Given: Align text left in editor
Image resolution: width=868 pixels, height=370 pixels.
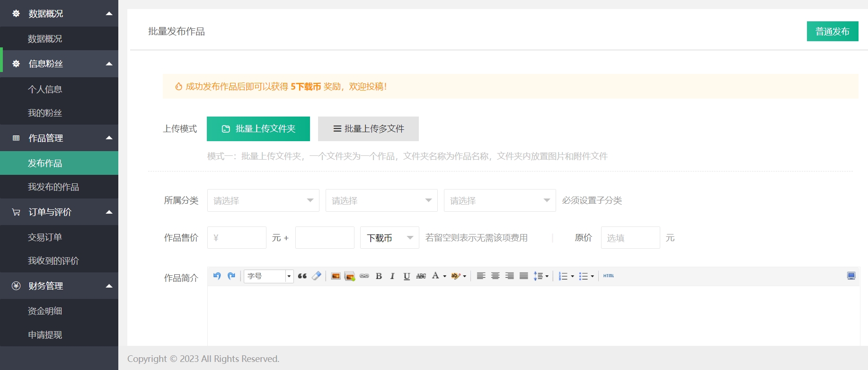Looking at the screenshot, I should (x=481, y=276).
